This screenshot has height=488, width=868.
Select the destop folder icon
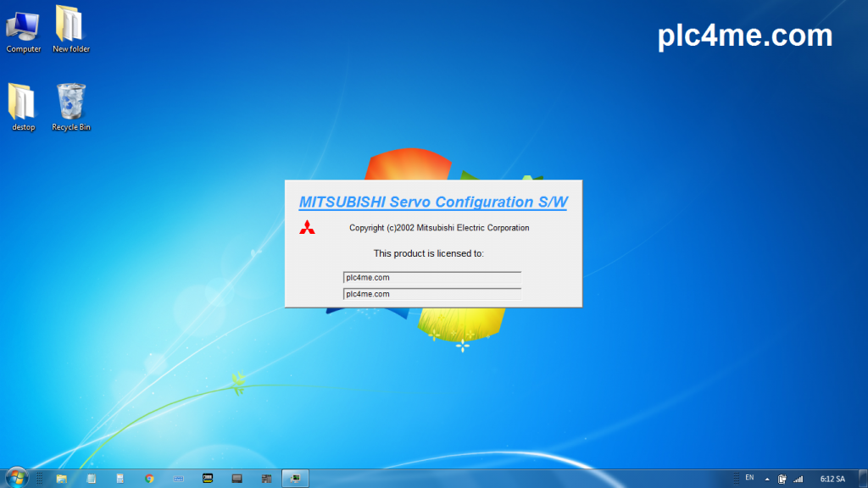pos(23,108)
